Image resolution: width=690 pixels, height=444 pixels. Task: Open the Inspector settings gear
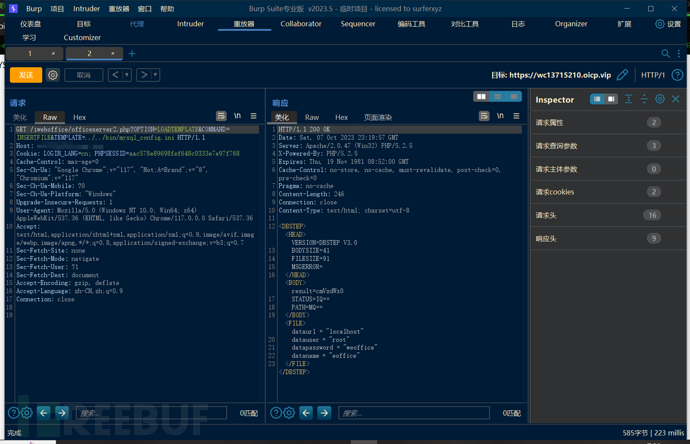pyautogui.click(x=659, y=99)
